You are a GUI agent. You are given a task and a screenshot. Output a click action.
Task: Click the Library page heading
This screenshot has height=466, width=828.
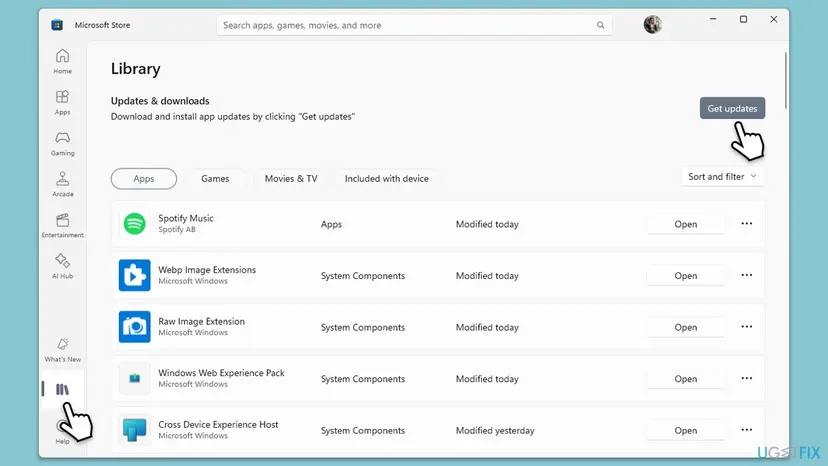136,69
